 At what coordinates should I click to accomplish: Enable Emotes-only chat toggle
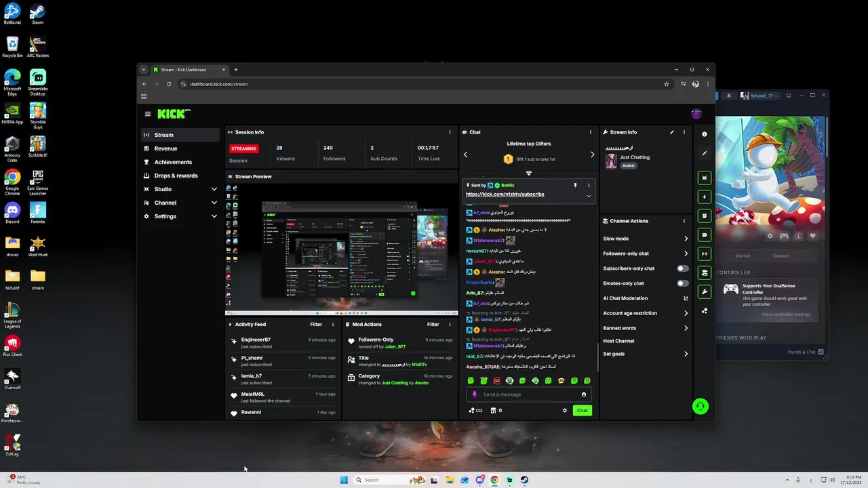coord(682,283)
